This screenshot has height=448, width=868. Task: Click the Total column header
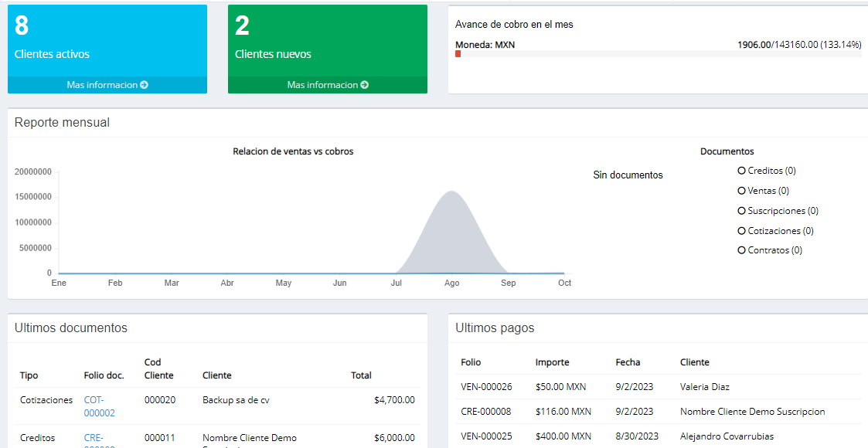pos(361,375)
